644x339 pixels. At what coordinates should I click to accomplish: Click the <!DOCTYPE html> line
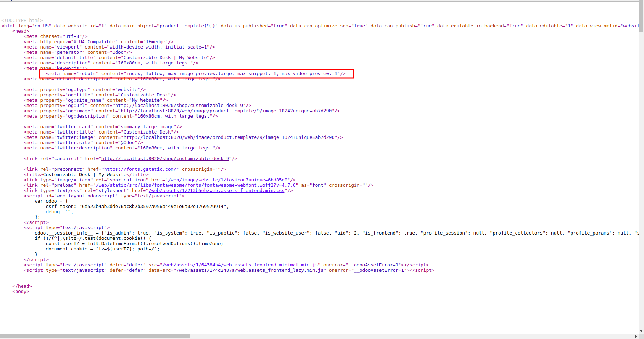(x=22, y=21)
